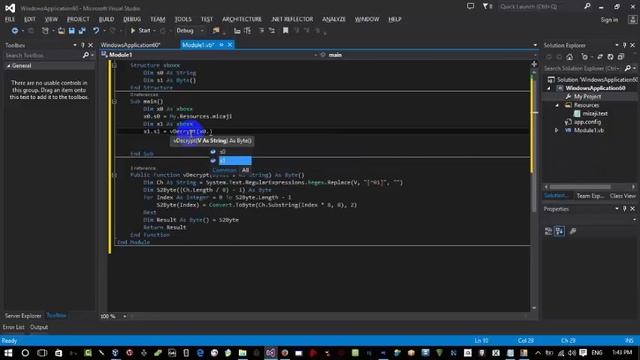The height and width of the screenshot is (360, 640).
Task: Click the New Project toolbar icon
Action: pyautogui.click(x=45, y=31)
